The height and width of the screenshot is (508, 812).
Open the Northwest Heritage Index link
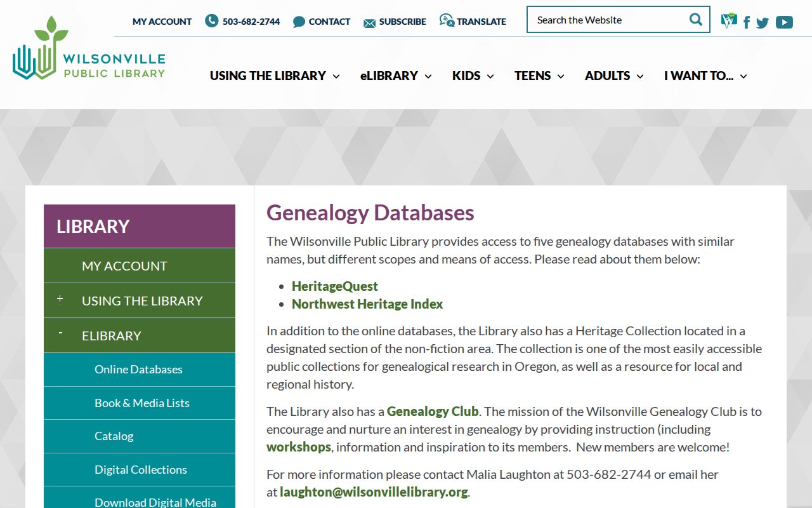(367, 304)
